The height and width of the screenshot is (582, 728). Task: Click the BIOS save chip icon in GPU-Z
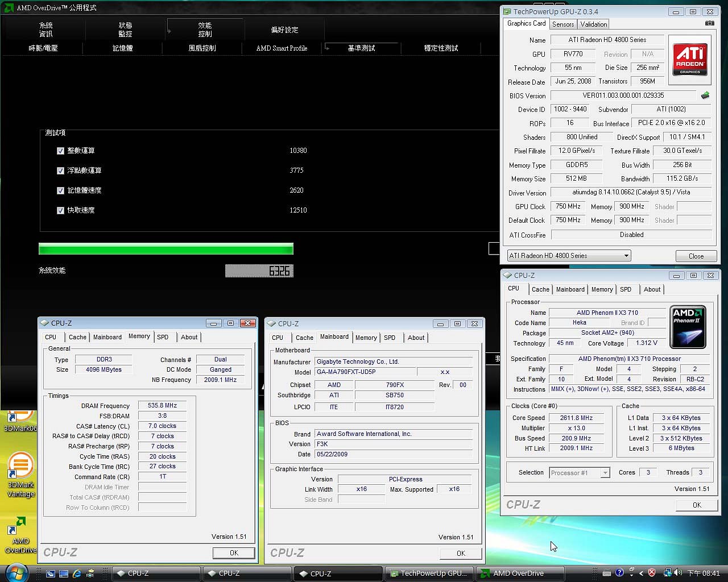click(x=705, y=95)
